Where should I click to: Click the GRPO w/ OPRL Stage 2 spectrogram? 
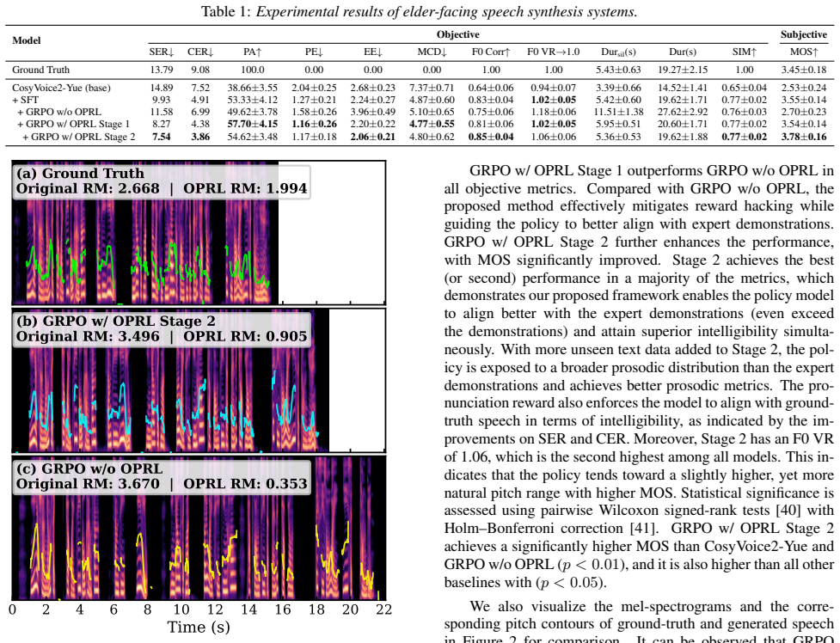[x=199, y=380]
